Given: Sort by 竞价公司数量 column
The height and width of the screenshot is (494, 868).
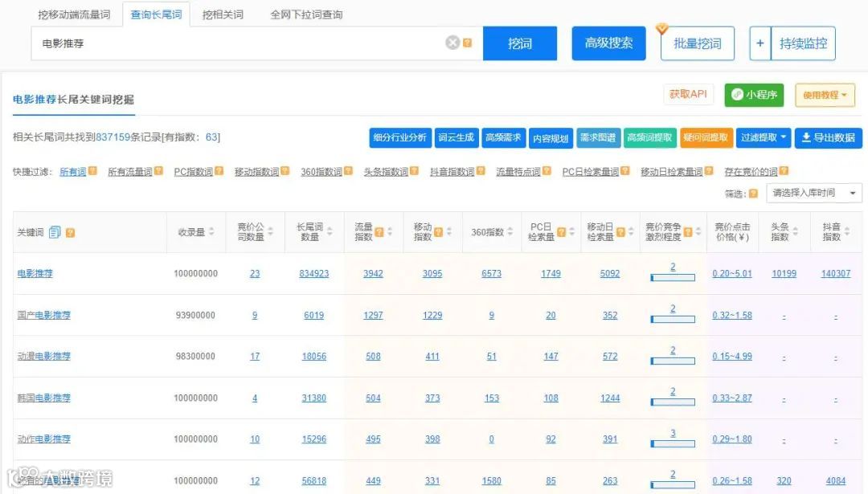Looking at the screenshot, I should point(271,232).
